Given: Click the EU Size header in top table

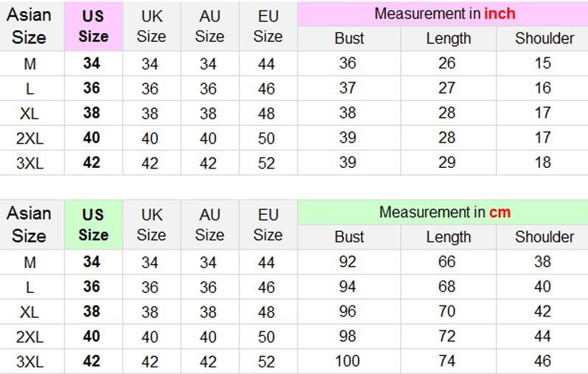Looking at the screenshot, I should coord(268,26).
